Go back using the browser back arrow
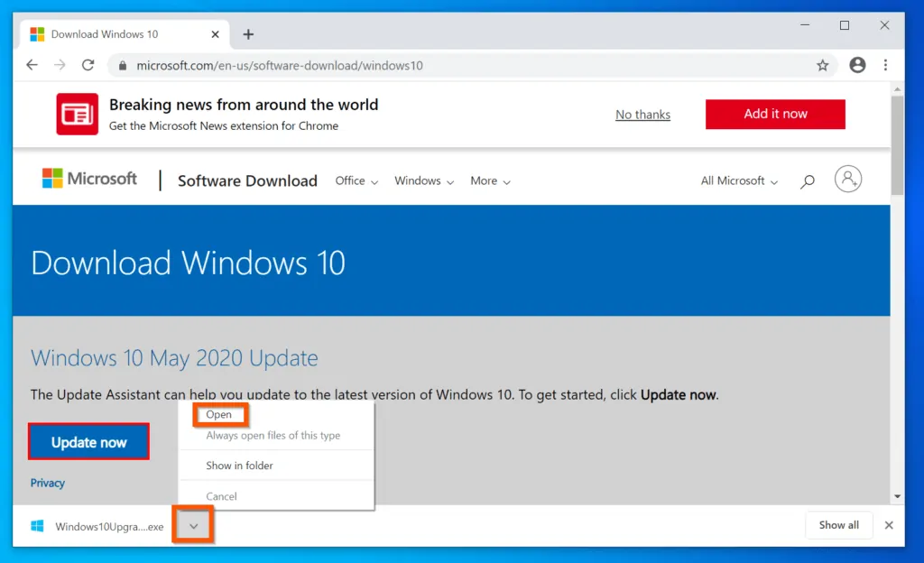 32,65
